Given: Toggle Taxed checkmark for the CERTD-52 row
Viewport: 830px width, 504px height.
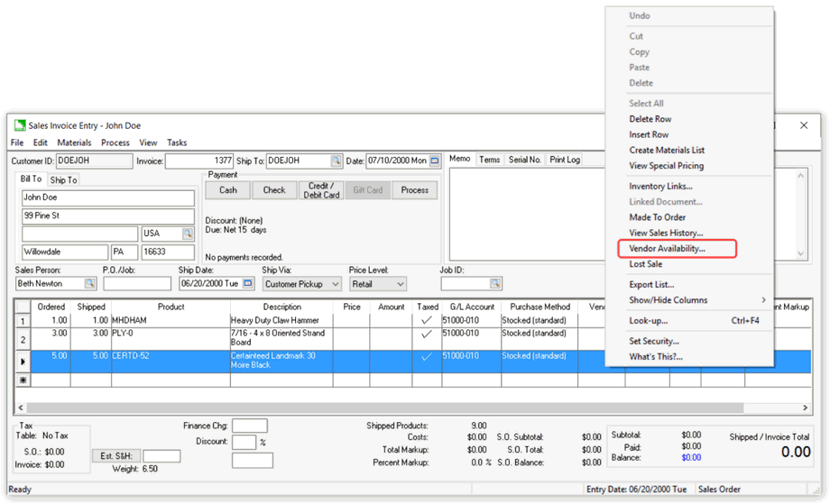Looking at the screenshot, I should coord(427,356).
